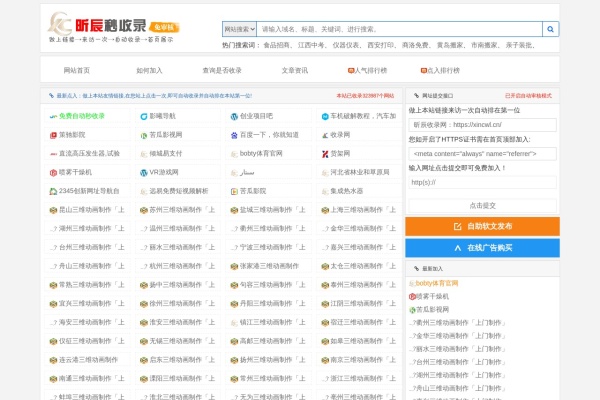Click the 昕辰秒收录 site logo
The width and height of the screenshot is (600, 400).
click(x=100, y=29)
